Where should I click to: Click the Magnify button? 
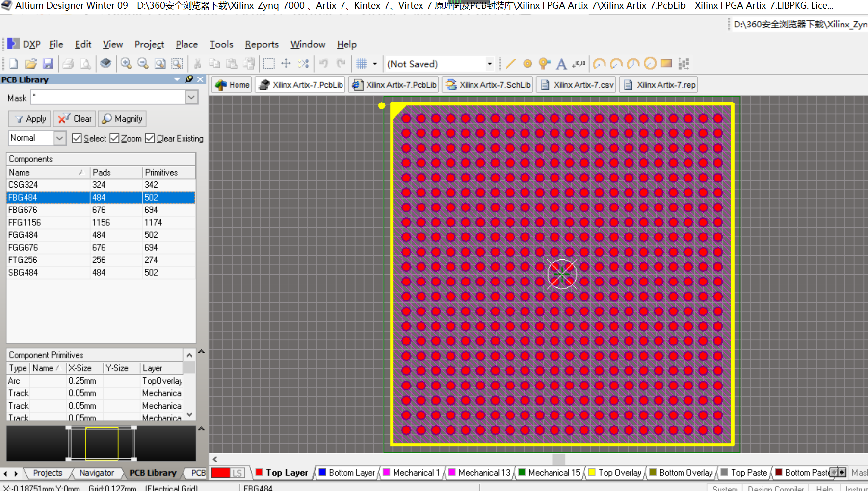[x=122, y=119]
